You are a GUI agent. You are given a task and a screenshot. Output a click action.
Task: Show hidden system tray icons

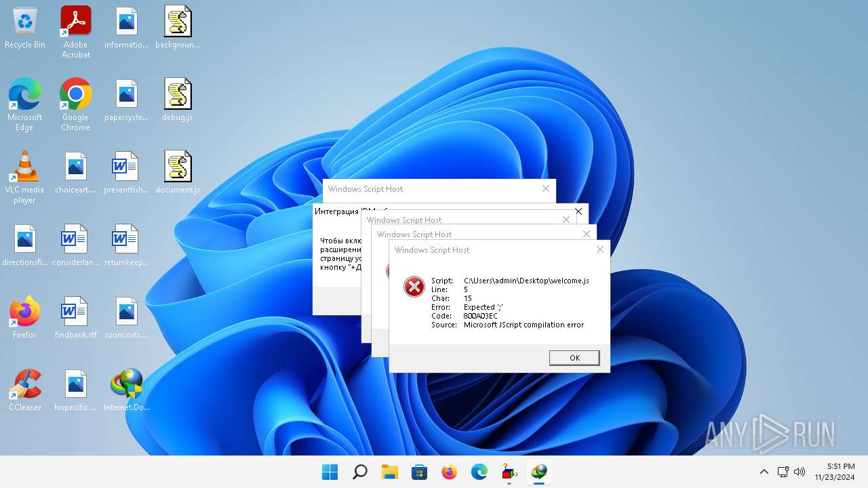pyautogui.click(x=764, y=472)
